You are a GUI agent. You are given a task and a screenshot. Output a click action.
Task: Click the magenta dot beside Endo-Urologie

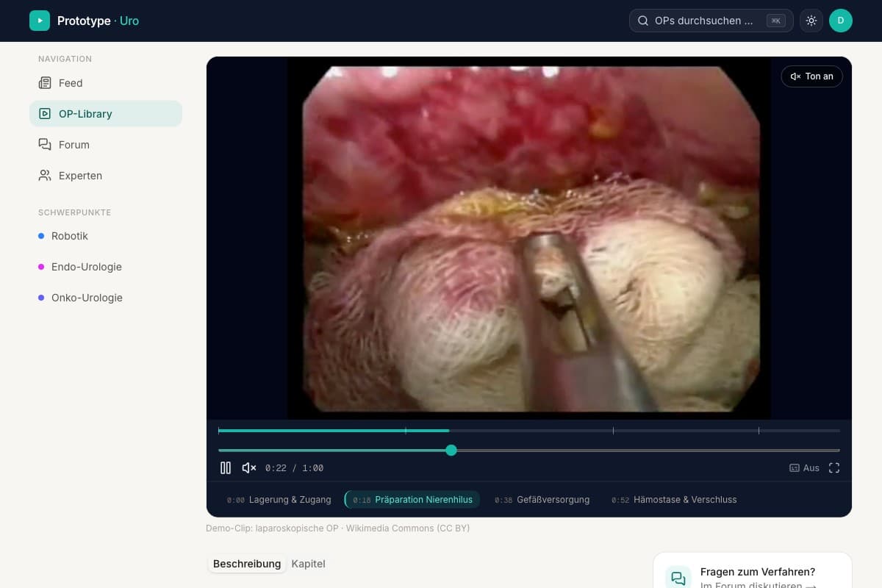41,267
